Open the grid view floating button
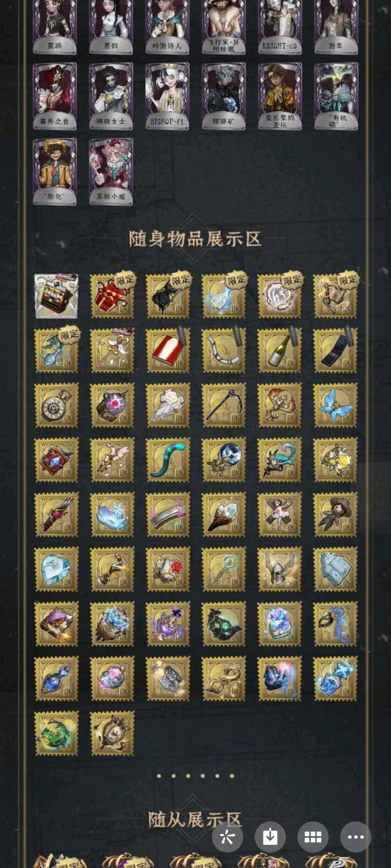The width and height of the screenshot is (391, 868). click(x=313, y=837)
